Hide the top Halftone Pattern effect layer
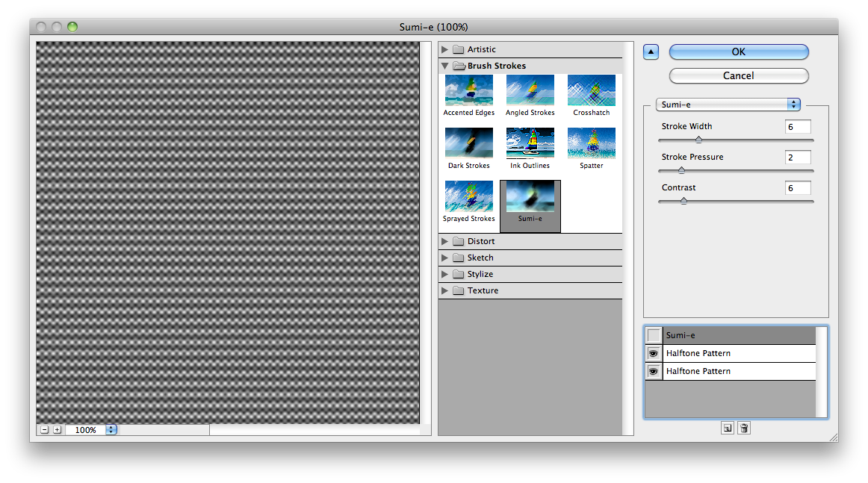The width and height of the screenshot is (868, 483). point(653,353)
